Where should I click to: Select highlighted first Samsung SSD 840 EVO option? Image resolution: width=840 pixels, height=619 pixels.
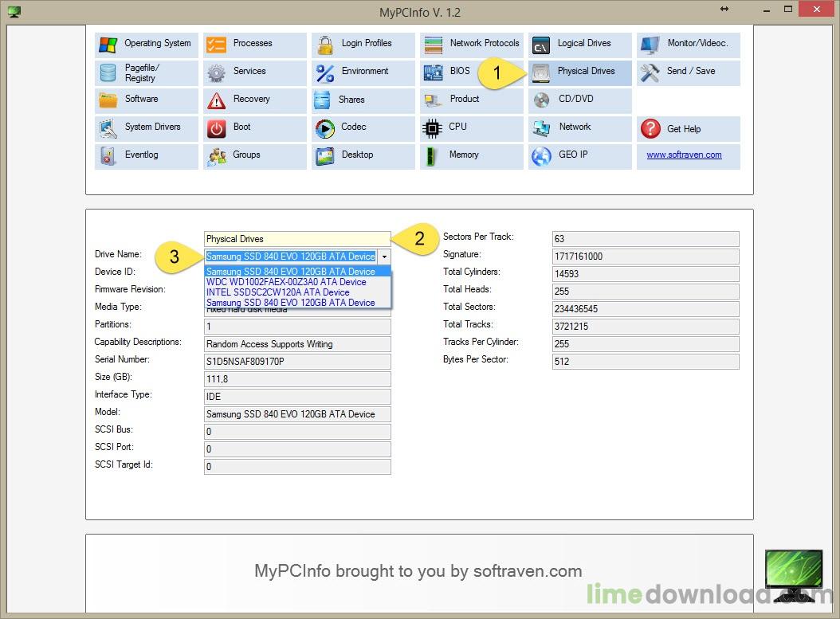point(298,272)
